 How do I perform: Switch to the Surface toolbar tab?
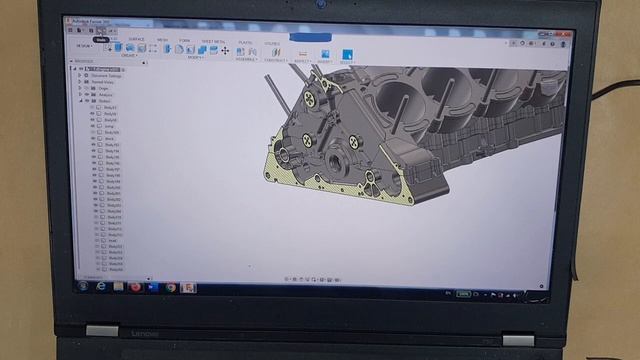[136, 39]
